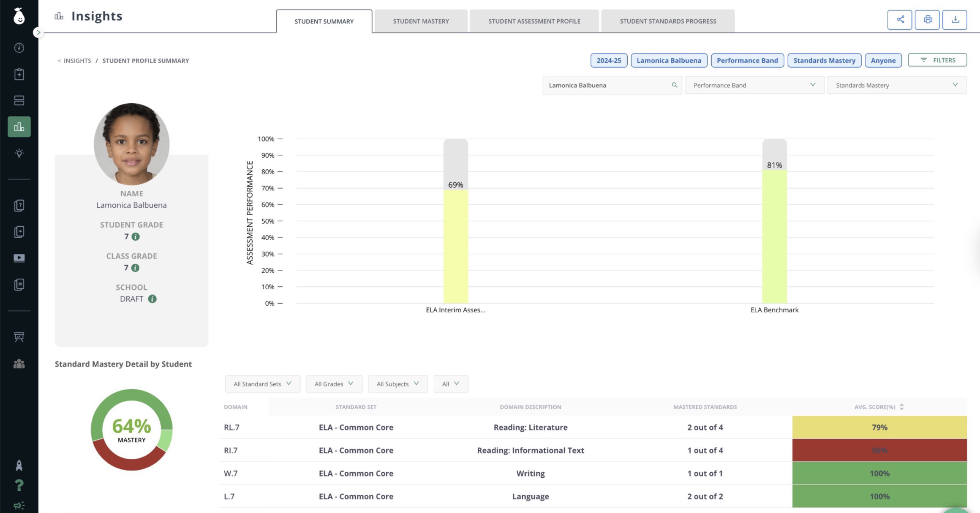Switch to the Student Mastery tab
The height and width of the screenshot is (513, 980).
[421, 21]
